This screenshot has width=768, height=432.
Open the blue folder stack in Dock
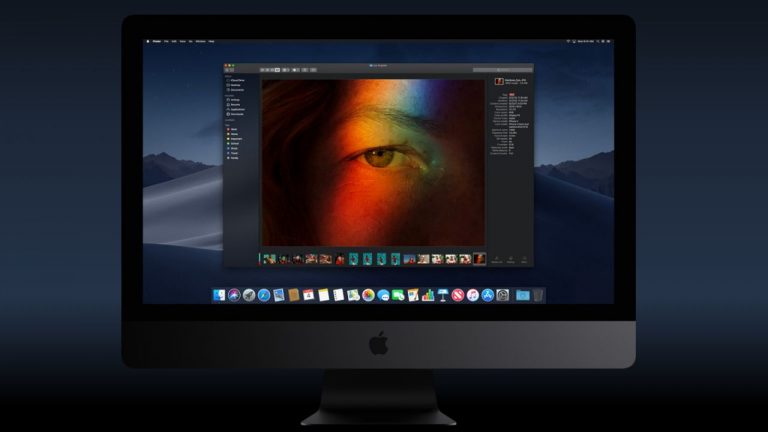click(523, 295)
